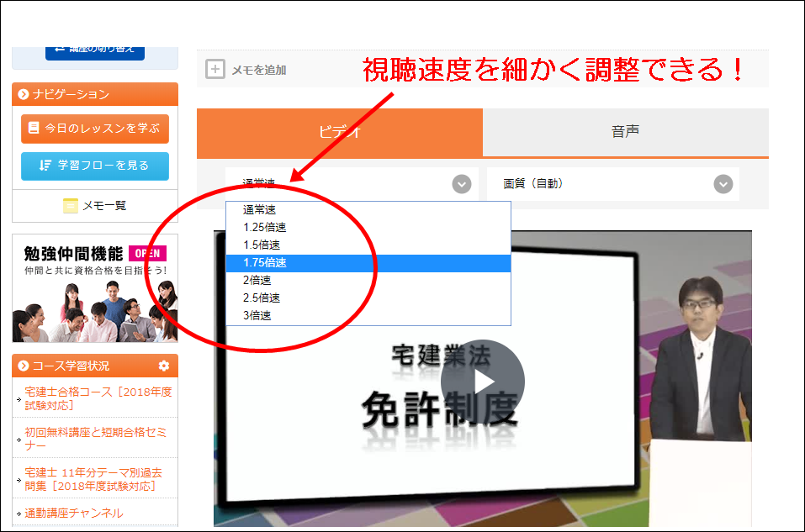Viewport: 805px width, 532px height.
Task: Select 2倍速 playback speed
Action: click(x=368, y=280)
